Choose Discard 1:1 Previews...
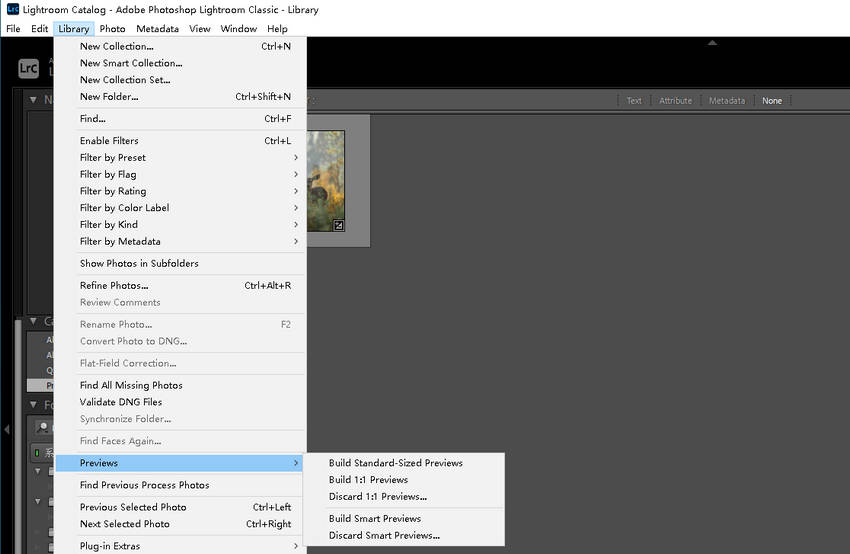The image size is (850, 554). pos(404,497)
